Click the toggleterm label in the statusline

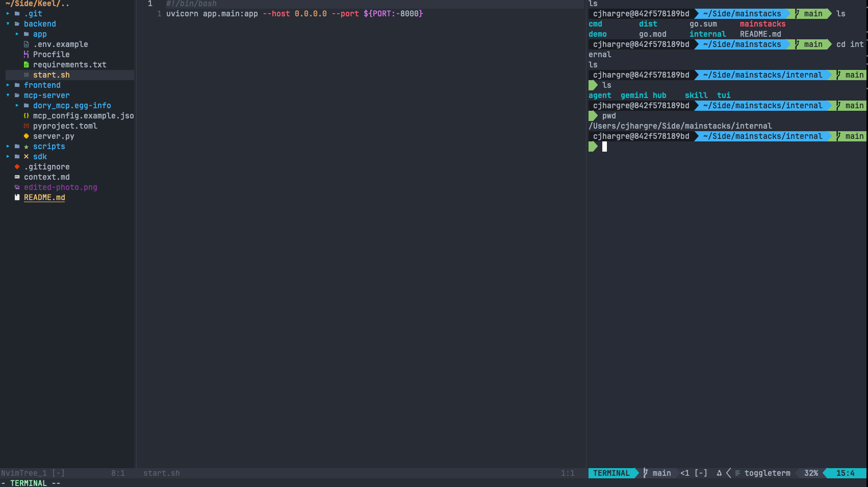pos(767,473)
